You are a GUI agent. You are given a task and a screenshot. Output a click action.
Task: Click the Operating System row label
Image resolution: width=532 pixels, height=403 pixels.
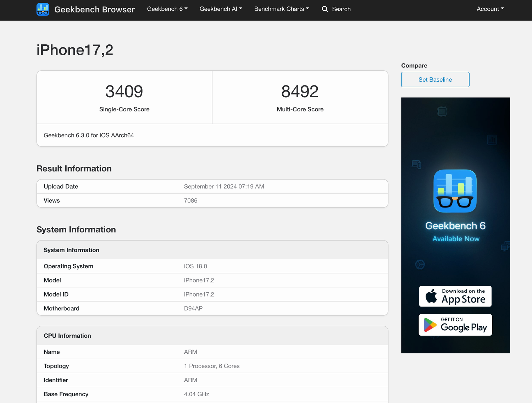tap(68, 266)
